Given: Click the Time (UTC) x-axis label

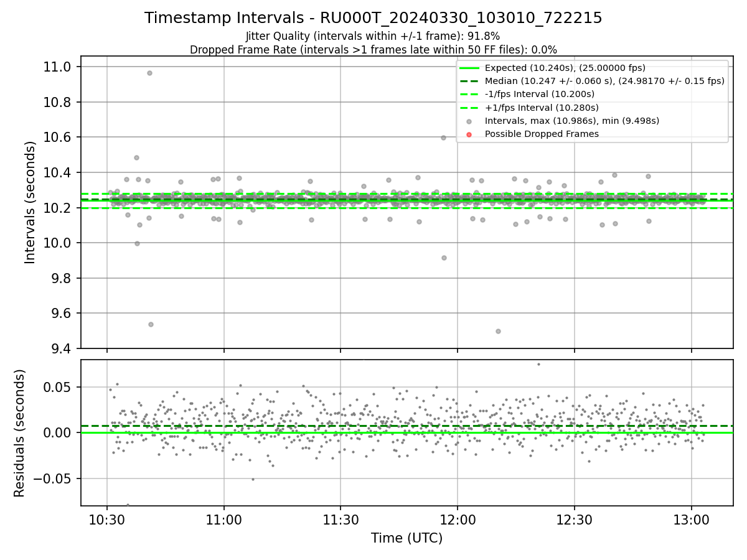Looking at the screenshot, I should click(x=406, y=538).
